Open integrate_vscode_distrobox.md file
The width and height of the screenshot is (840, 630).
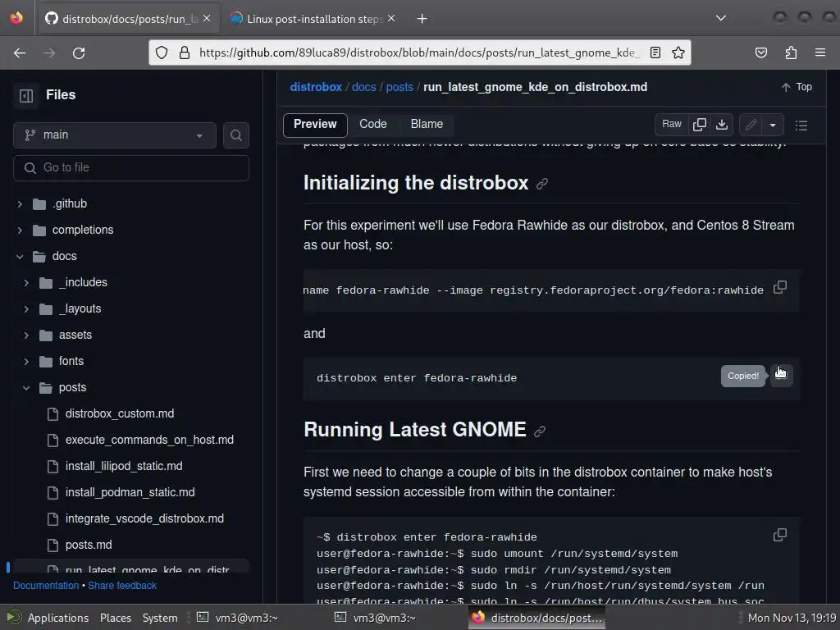click(144, 518)
